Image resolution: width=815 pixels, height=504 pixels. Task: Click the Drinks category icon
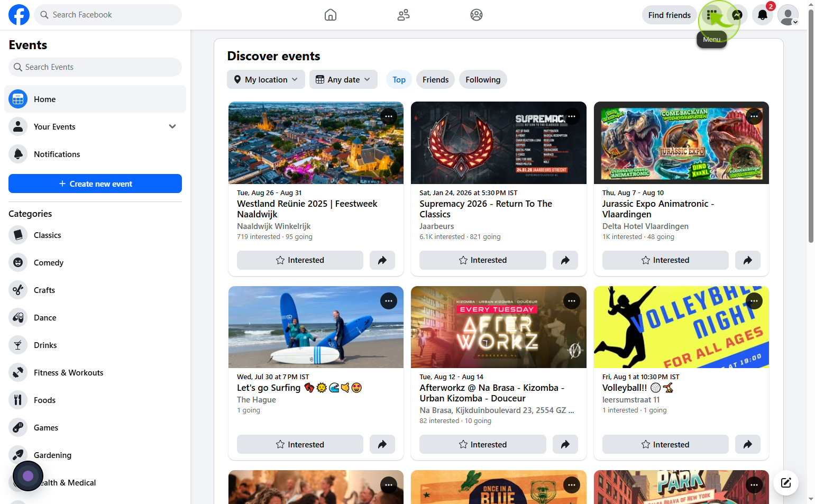tap(18, 345)
